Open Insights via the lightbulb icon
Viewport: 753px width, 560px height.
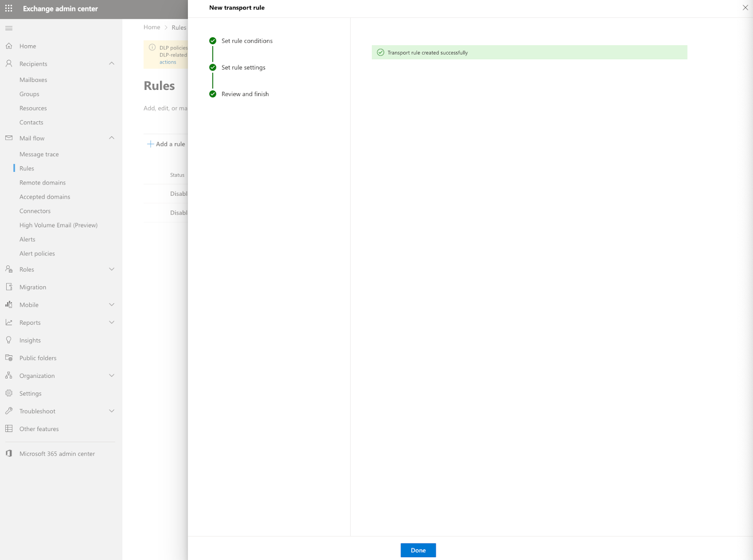8,340
